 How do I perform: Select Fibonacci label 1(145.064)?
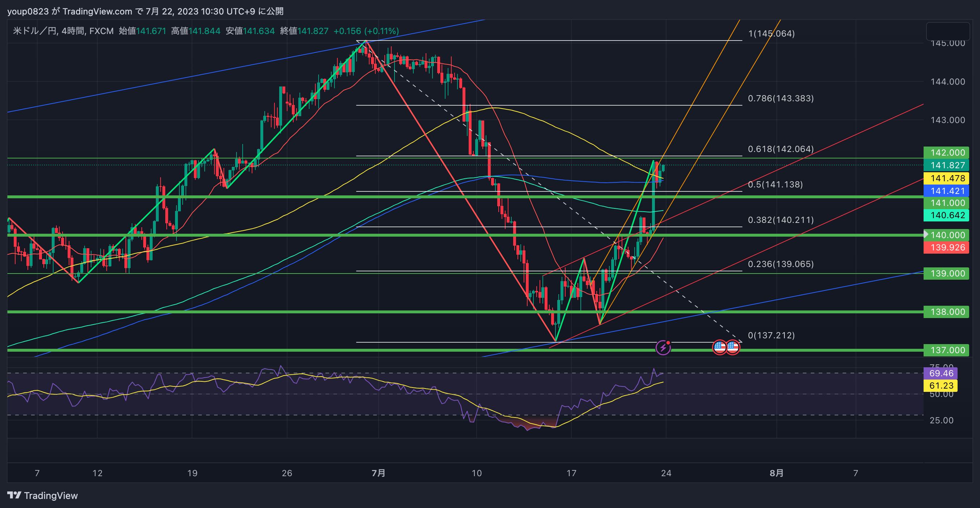point(771,34)
